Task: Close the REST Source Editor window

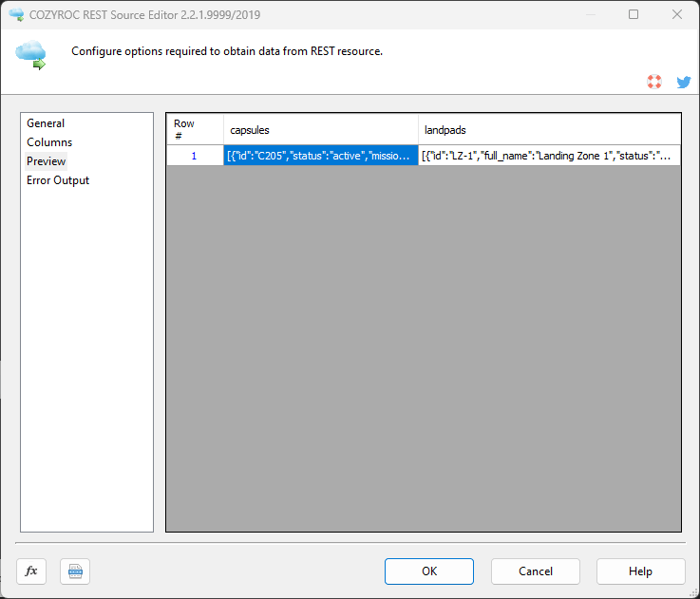Action: (x=677, y=14)
